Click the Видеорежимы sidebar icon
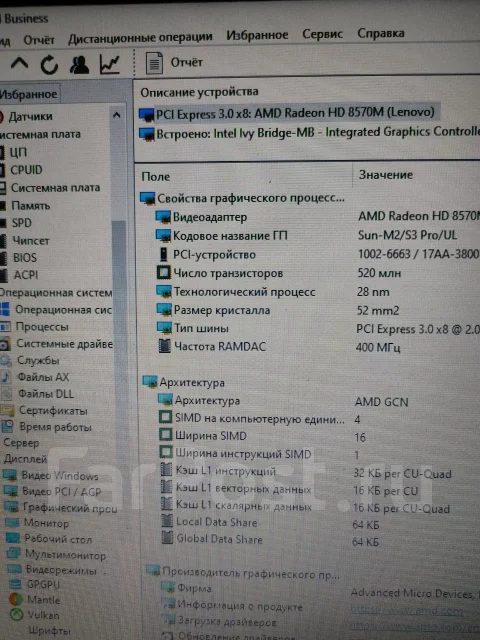 click(14, 569)
